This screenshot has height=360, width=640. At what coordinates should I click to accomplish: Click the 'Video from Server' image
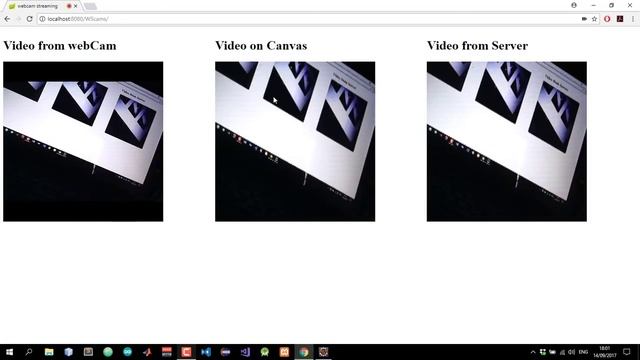(507, 142)
